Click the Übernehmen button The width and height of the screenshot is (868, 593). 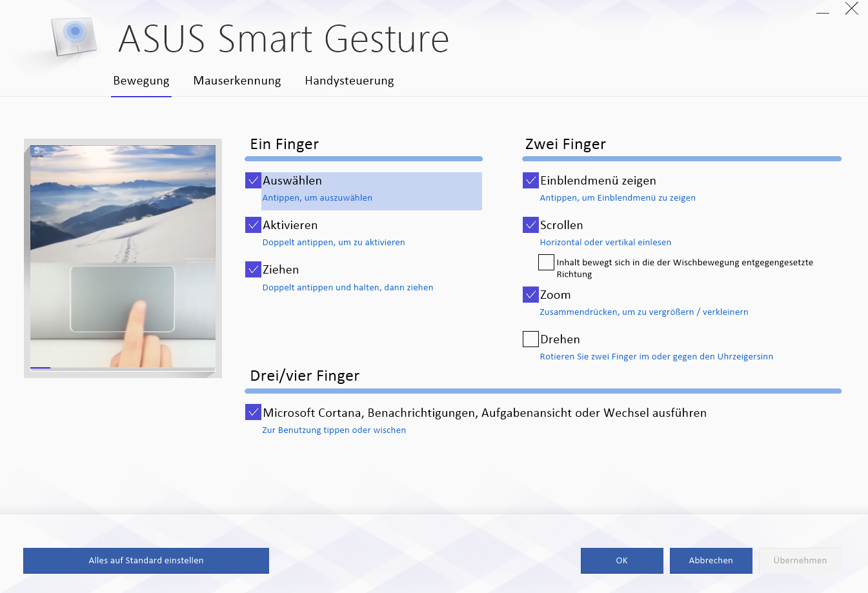pos(800,561)
